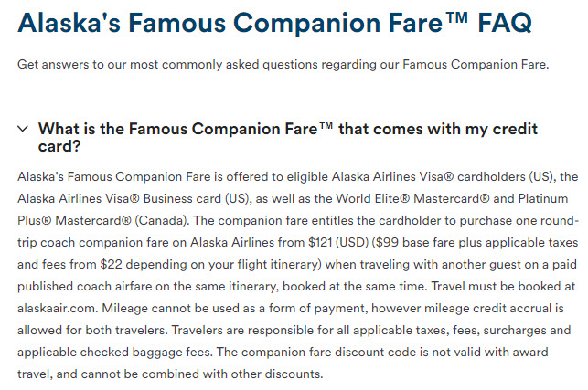
Task: Open the alaskaair.com text in the answer
Action: point(58,308)
